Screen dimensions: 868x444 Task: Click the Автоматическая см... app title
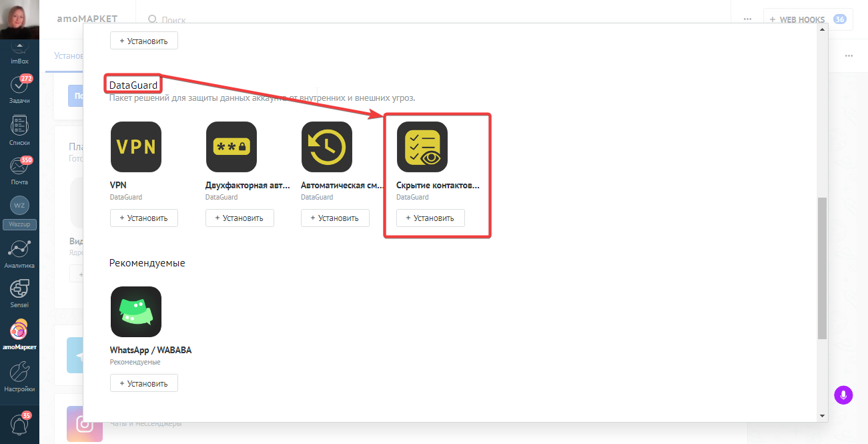[x=342, y=185]
